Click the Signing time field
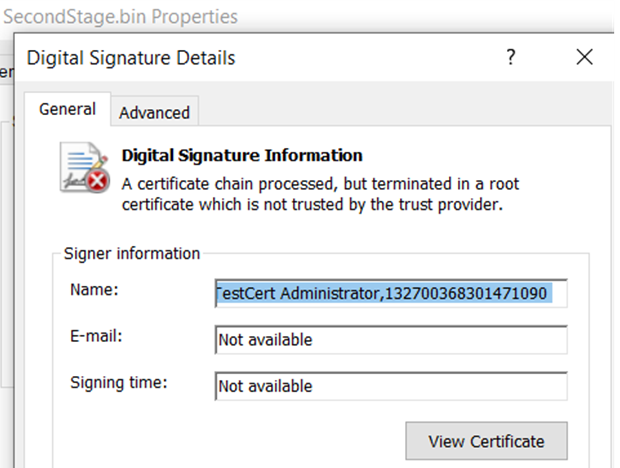The width and height of the screenshot is (620, 468). tap(390, 386)
